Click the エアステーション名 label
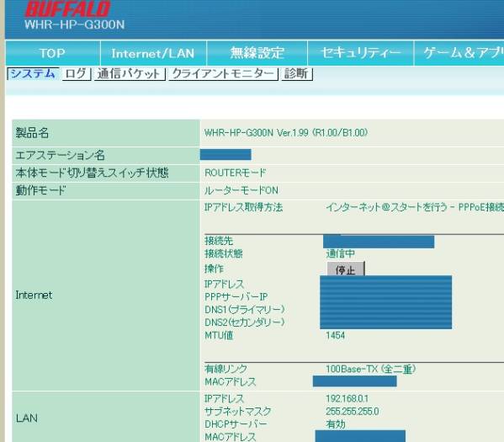Screen dimensions: 504x442 point(60,156)
